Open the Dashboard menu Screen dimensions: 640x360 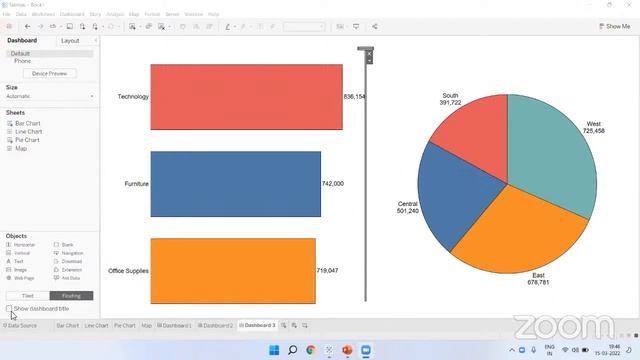click(x=72, y=14)
